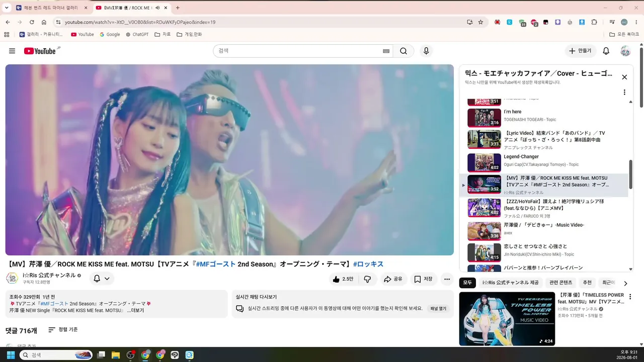This screenshot has width=644, height=362.
Task: Click the Windows taskbar search box
Action: click(56, 355)
